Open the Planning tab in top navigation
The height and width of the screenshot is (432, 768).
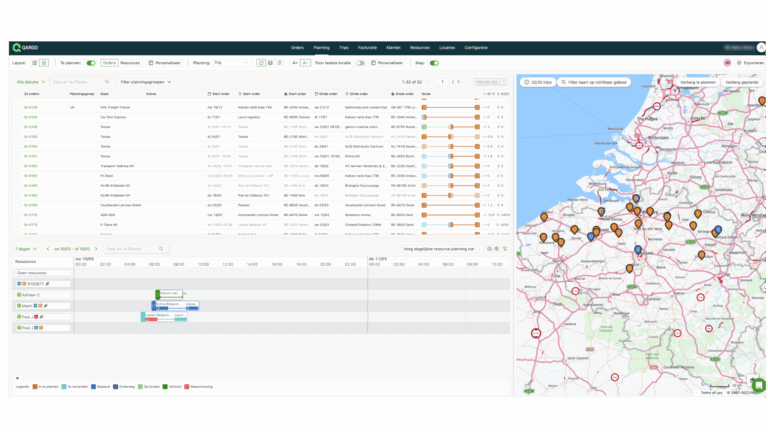321,48
